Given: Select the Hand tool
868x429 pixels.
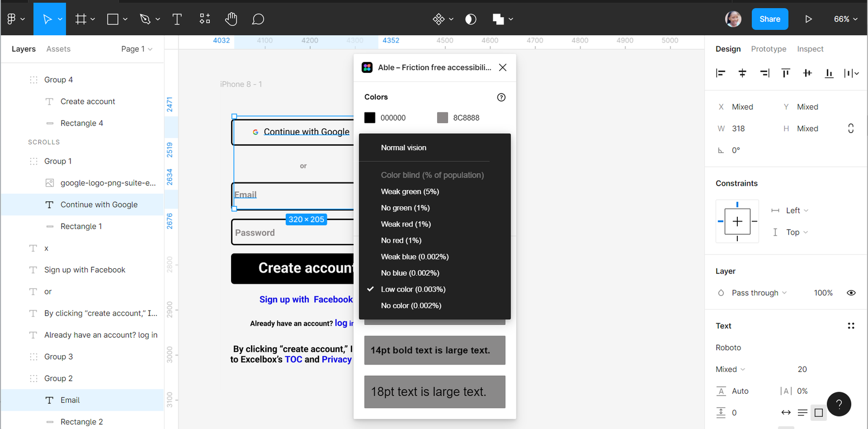Looking at the screenshot, I should (231, 19).
